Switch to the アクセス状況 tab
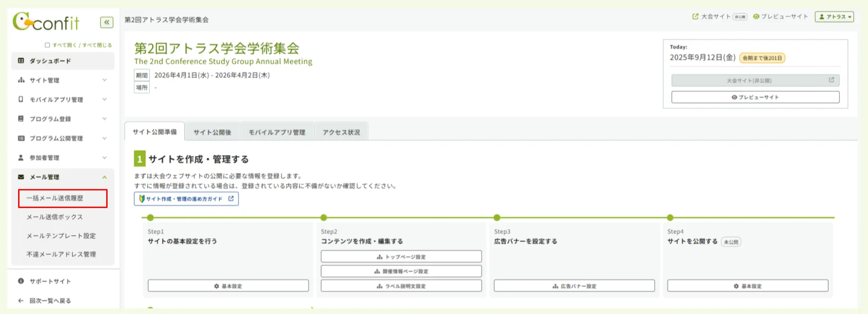The height and width of the screenshot is (314, 868). [x=341, y=132]
